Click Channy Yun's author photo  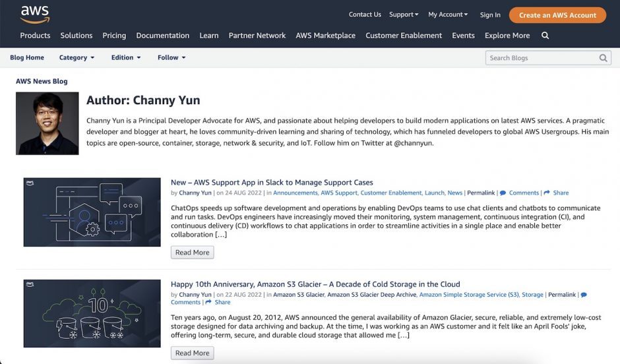click(x=47, y=123)
